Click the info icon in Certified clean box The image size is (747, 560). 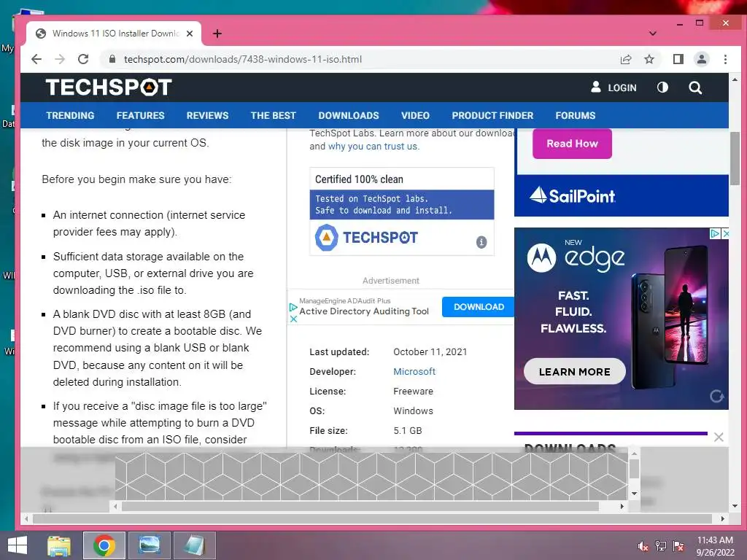481,242
